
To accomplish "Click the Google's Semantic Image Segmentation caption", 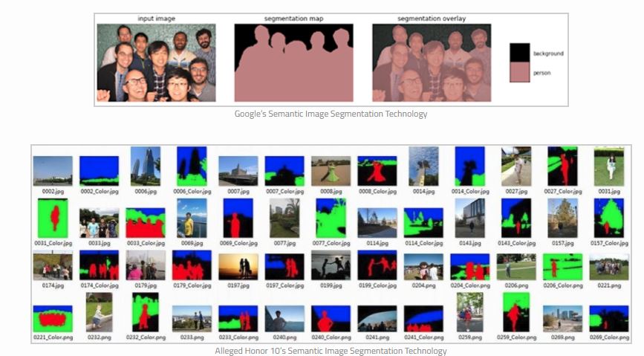I will pyautogui.click(x=331, y=114).
